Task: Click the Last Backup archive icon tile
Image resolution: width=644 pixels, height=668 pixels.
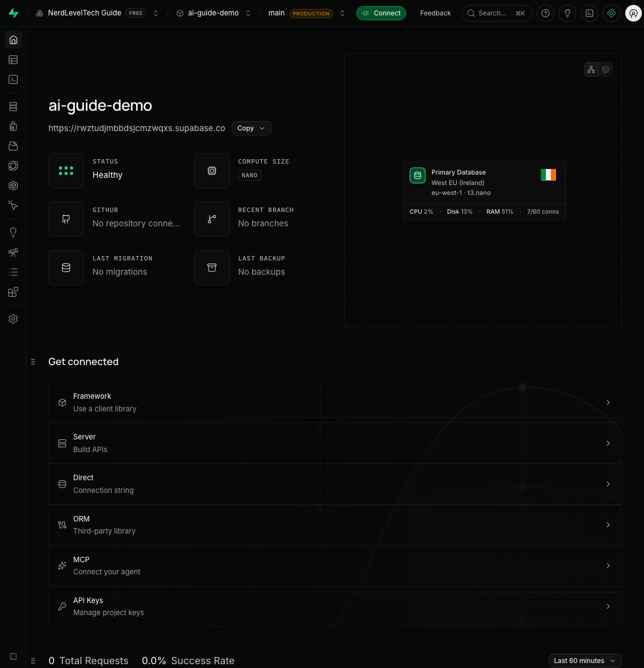Action: click(x=212, y=268)
